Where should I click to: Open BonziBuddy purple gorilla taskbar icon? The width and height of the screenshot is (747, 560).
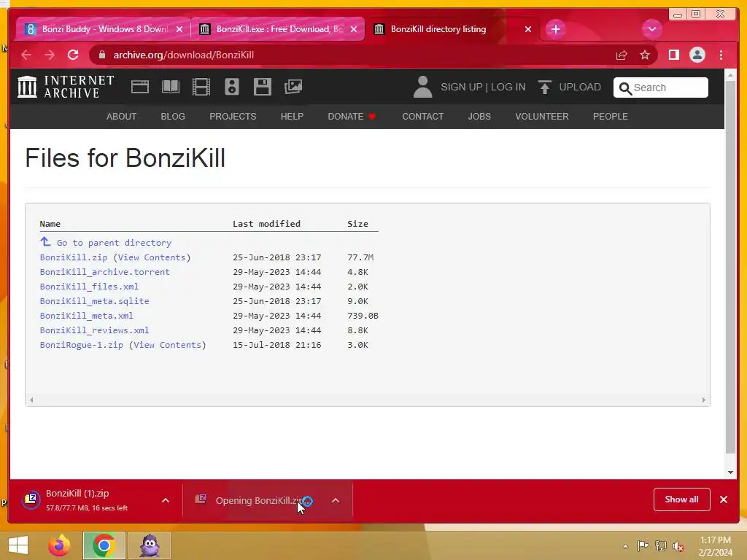tap(149, 545)
